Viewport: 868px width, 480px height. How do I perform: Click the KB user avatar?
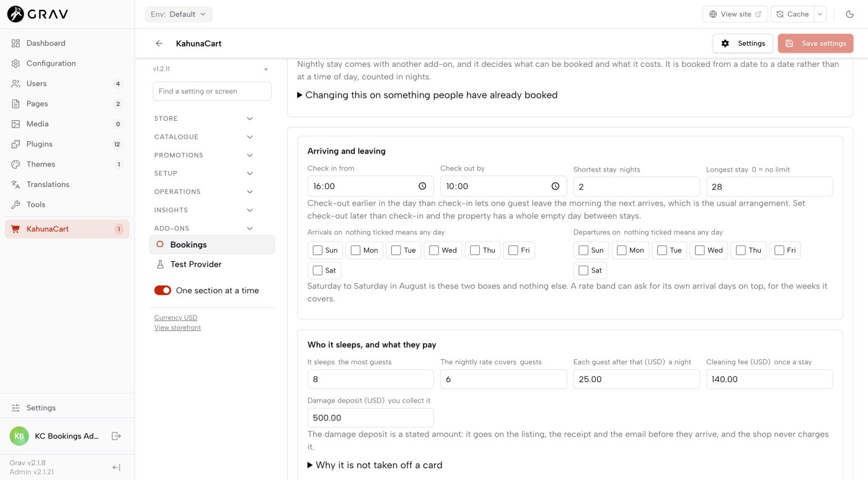pos(19,436)
